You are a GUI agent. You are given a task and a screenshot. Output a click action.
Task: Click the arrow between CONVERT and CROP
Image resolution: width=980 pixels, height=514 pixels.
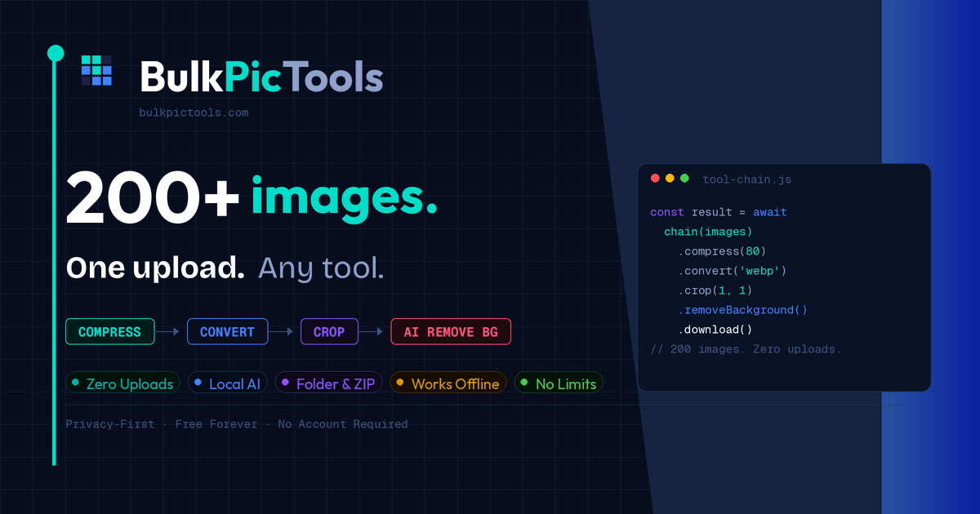[281, 332]
